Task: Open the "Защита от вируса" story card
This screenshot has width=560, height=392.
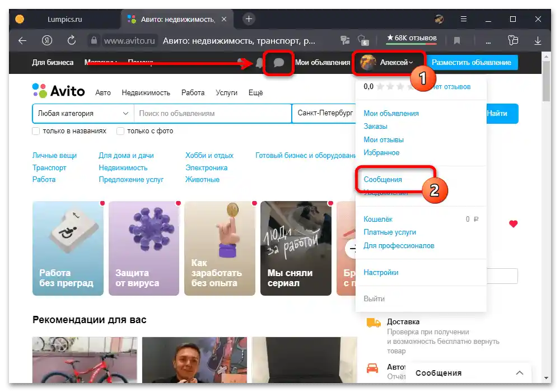Action: pos(144,249)
